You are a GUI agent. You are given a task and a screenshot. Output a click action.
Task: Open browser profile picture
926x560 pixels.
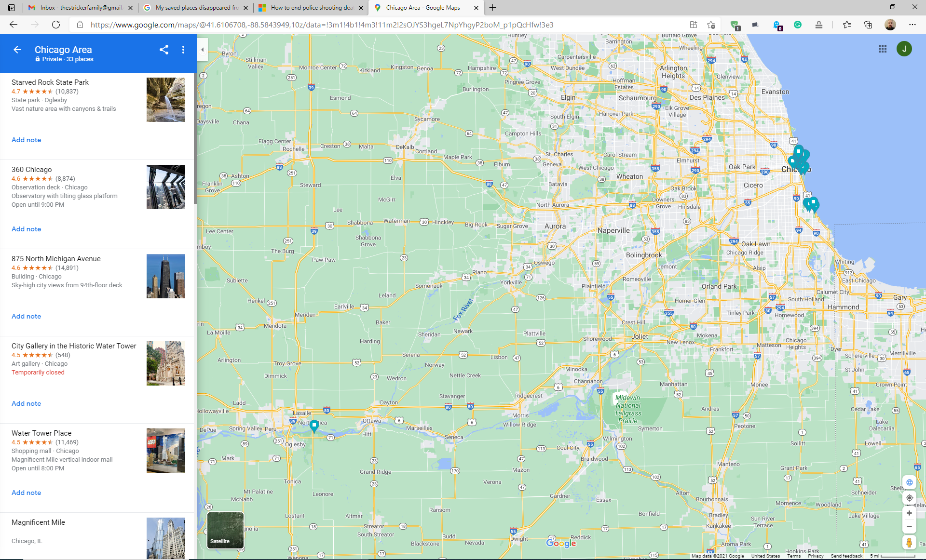click(x=890, y=25)
